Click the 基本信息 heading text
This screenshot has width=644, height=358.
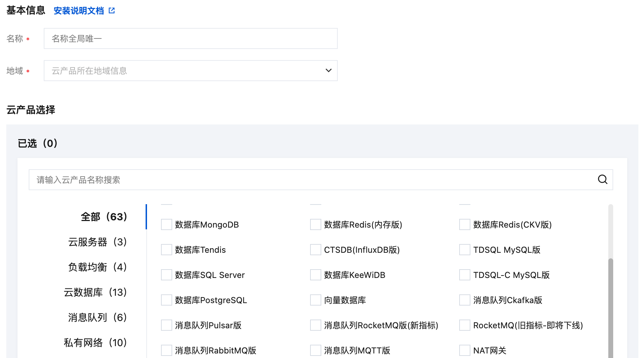coord(26,10)
